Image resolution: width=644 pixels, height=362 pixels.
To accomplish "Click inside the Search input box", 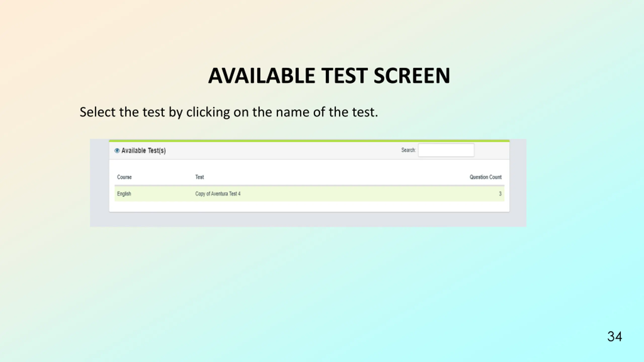I will 446,150.
